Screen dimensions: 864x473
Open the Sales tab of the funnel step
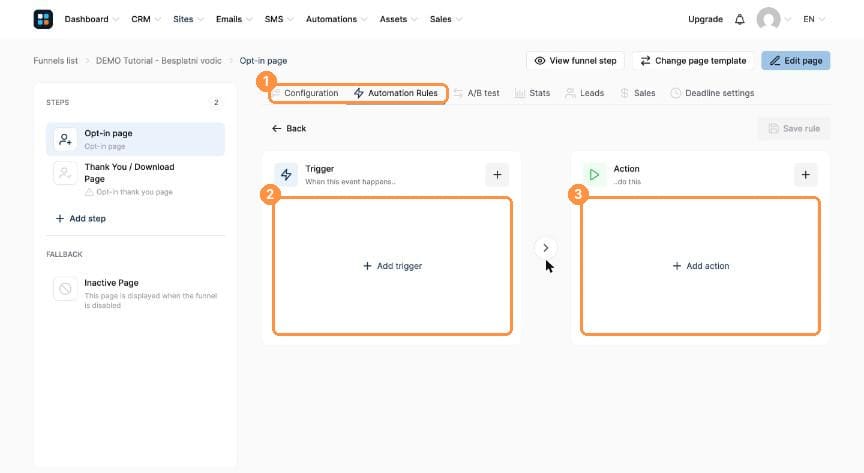coord(638,93)
